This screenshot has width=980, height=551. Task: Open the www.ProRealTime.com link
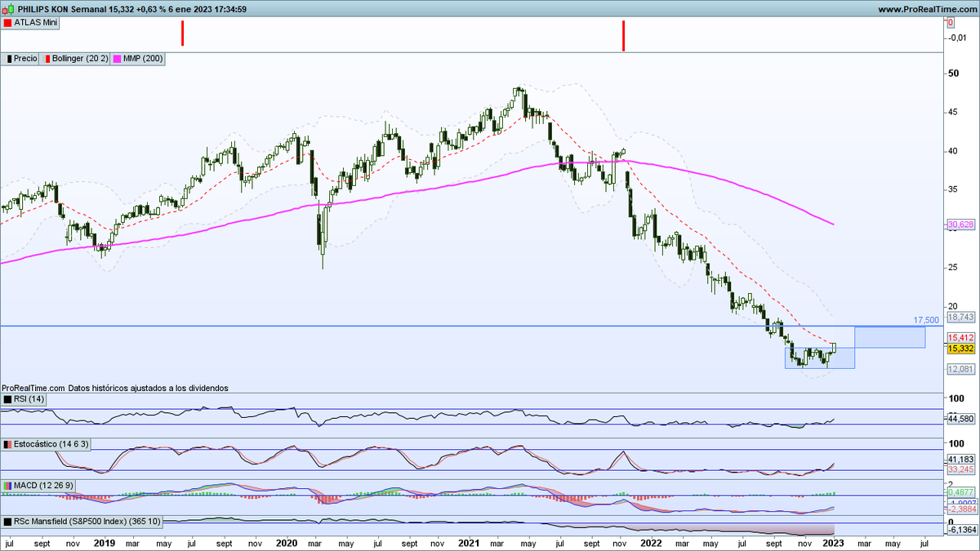[926, 9]
